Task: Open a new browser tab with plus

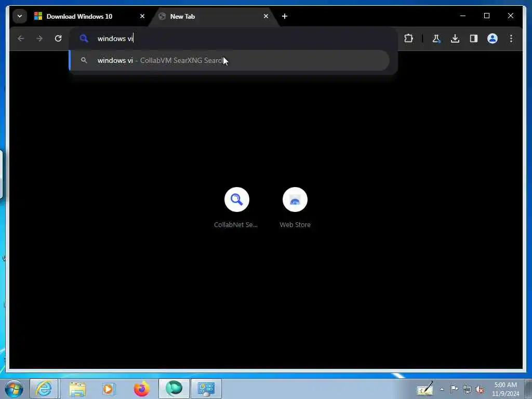Action: (x=285, y=16)
